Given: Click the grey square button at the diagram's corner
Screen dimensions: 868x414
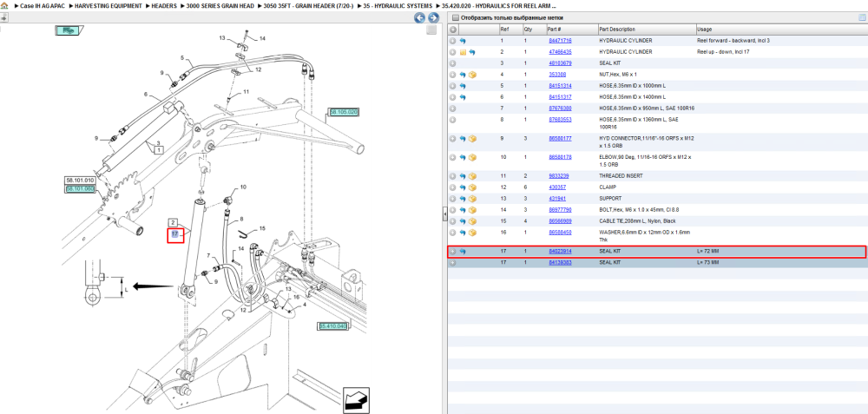Looking at the screenshot, I should 431,30.
